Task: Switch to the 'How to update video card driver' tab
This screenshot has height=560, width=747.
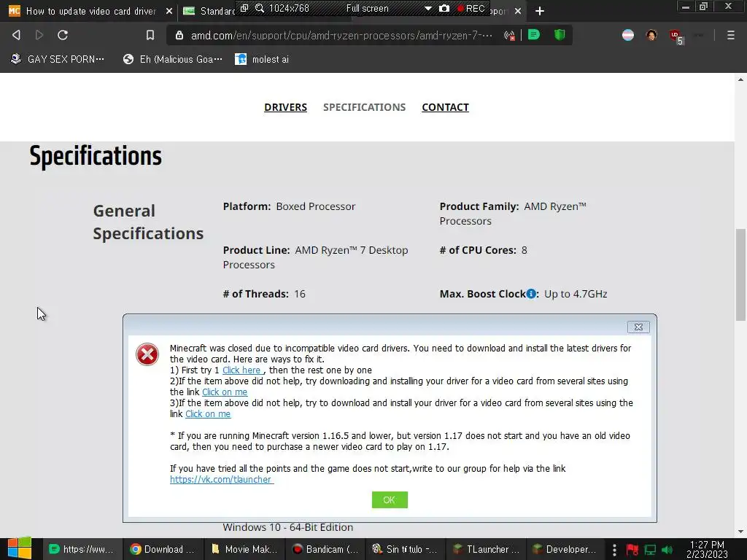Action: click(x=90, y=11)
